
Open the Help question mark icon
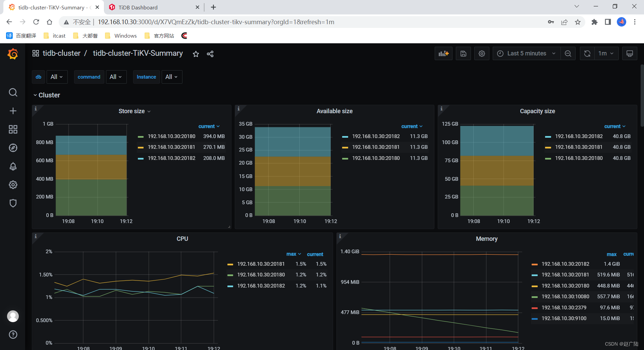tap(13, 335)
